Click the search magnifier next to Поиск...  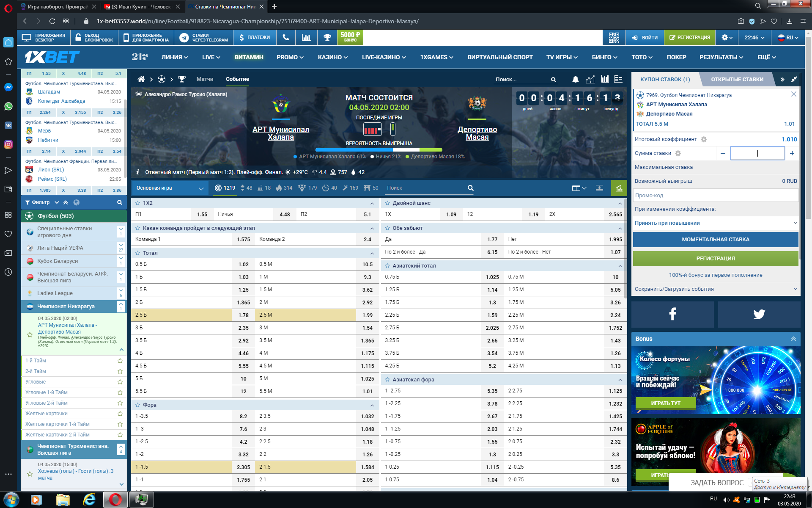point(553,80)
